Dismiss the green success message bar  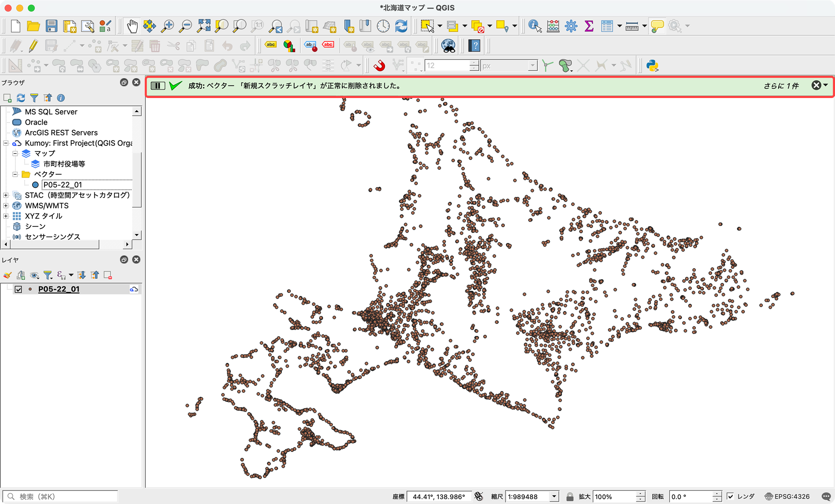click(816, 86)
